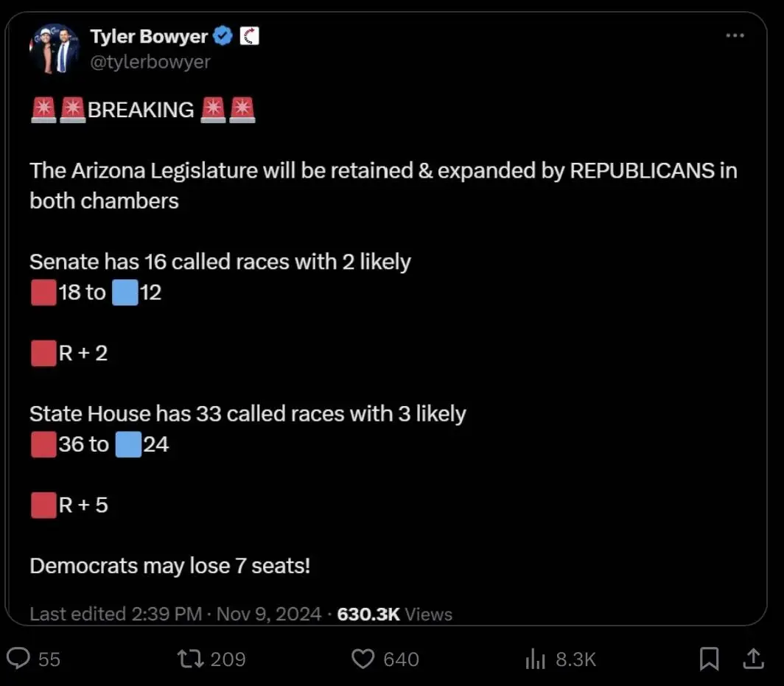This screenshot has width=784, height=686.
Task: Open post analytics bar chart icon
Action: (535, 659)
